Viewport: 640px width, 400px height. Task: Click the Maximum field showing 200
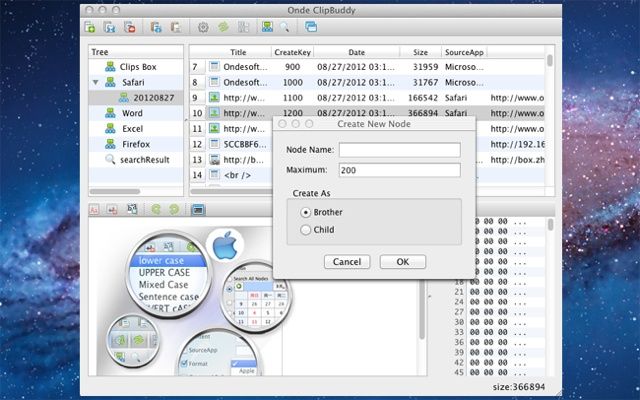pos(399,170)
